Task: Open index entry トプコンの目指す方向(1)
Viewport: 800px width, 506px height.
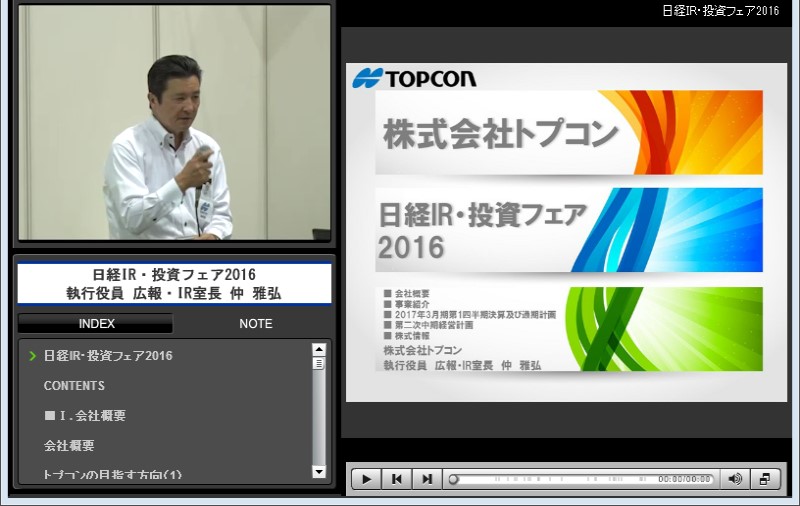Action: click(112, 475)
